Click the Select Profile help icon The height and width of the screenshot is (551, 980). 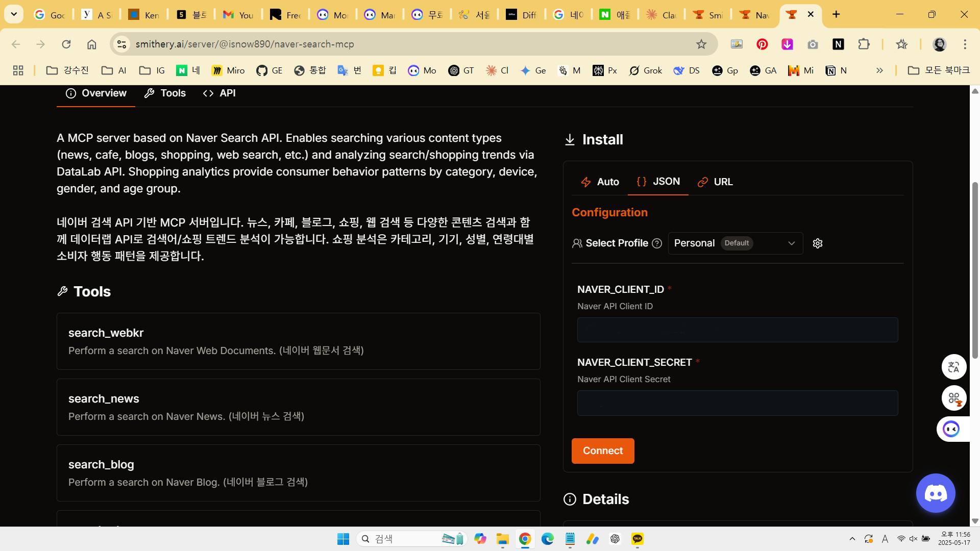point(657,243)
